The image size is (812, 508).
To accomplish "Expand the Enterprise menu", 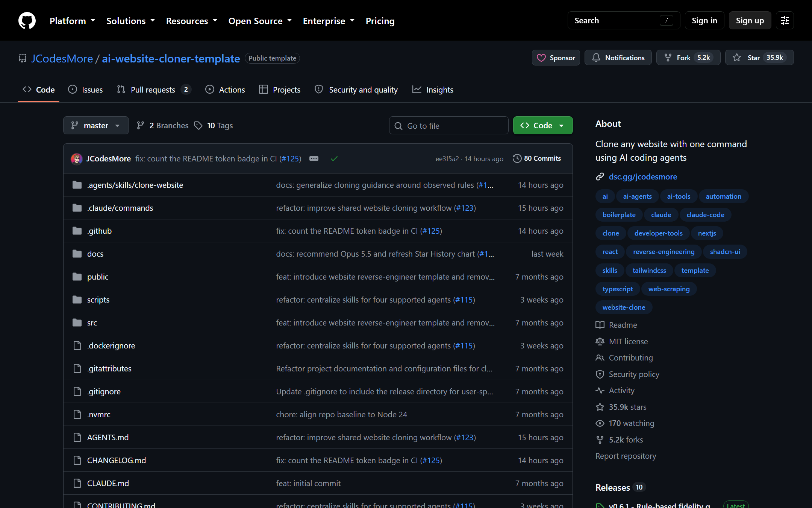I will [329, 21].
